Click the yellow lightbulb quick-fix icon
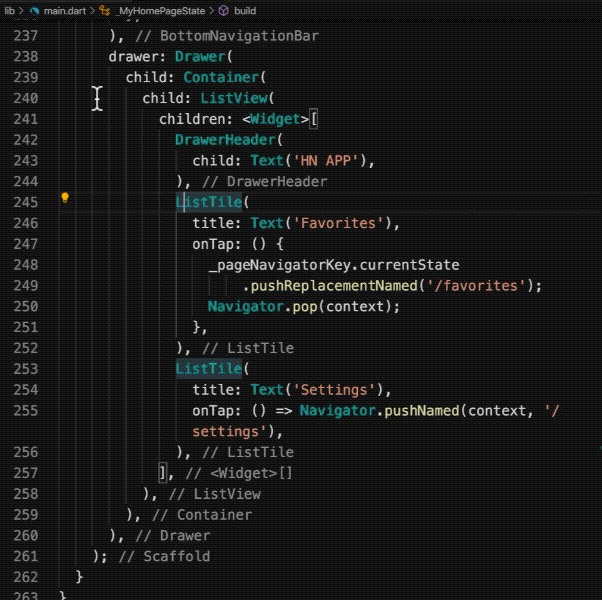The height and width of the screenshot is (600, 602). (x=65, y=198)
